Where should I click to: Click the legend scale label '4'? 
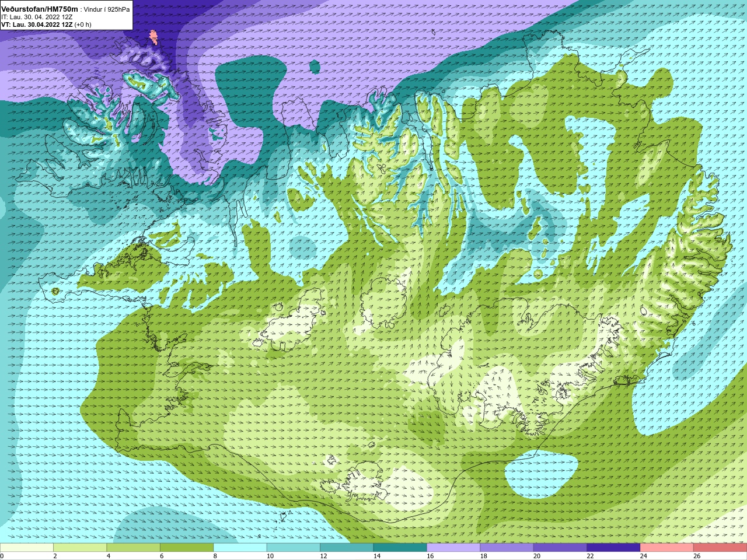pyautogui.click(x=109, y=556)
